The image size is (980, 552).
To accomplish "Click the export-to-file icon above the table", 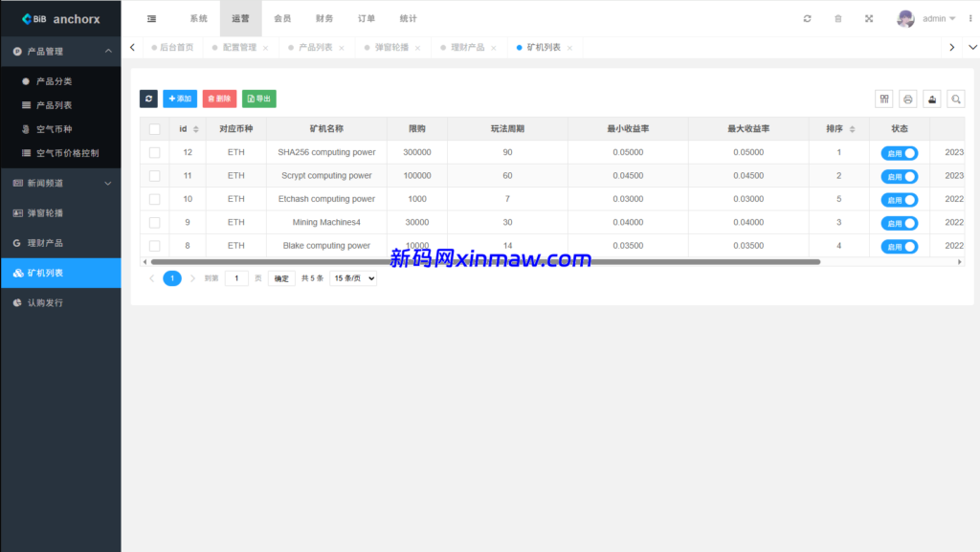I will click(x=931, y=99).
